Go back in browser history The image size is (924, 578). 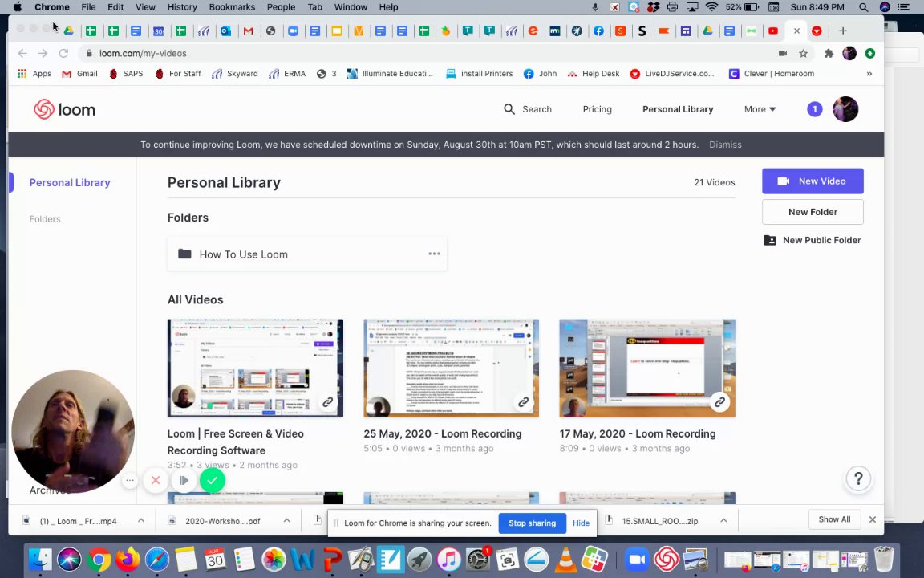click(x=22, y=53)
